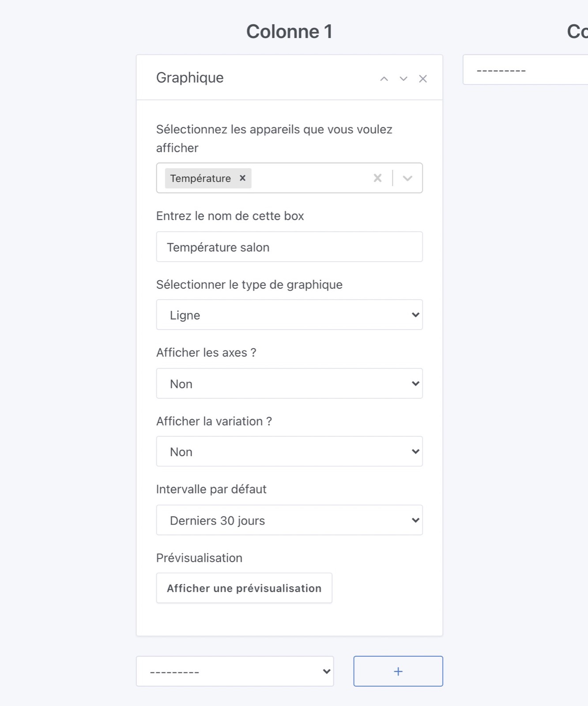This screenshot has width=588, height=706.
Task: Move the Graphique box up
Action: pyautogui.click(x=383, y=79)
